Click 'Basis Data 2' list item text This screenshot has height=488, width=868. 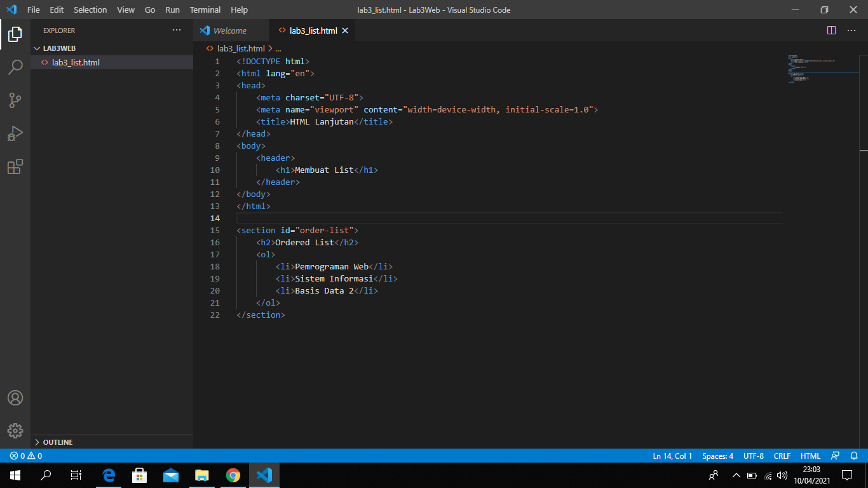324,290
